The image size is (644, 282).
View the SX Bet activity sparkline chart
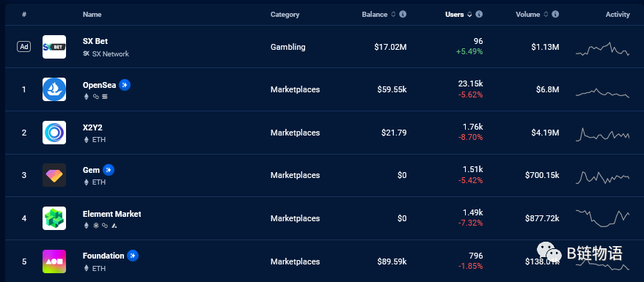click(602, 49)
